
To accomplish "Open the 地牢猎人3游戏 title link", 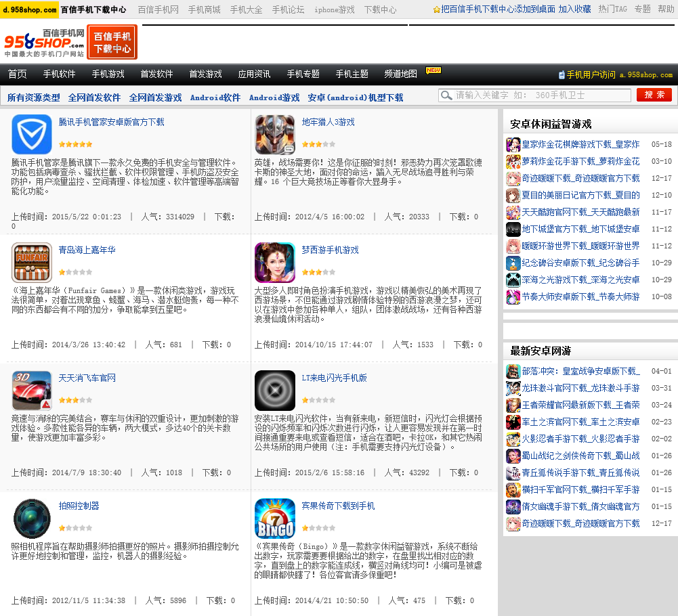I will (x=329, y=122).
